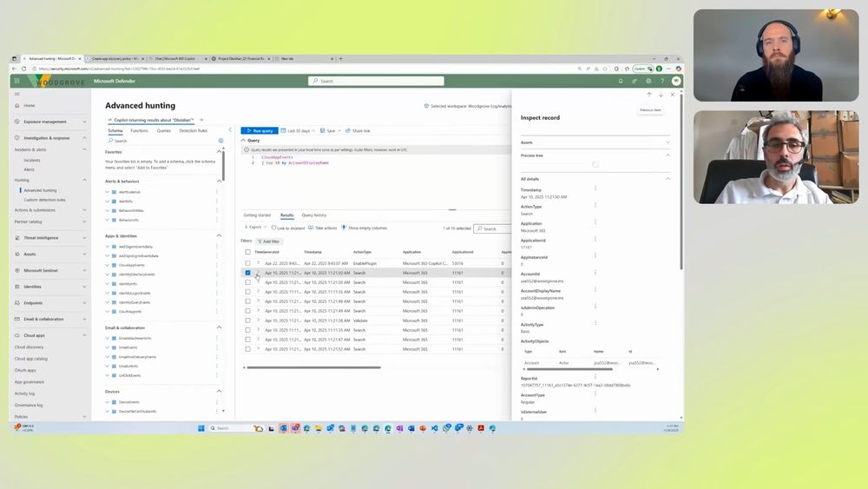
Task: Check the 11:21:47 AM Search row checkbox
Action: click(248, 340)
